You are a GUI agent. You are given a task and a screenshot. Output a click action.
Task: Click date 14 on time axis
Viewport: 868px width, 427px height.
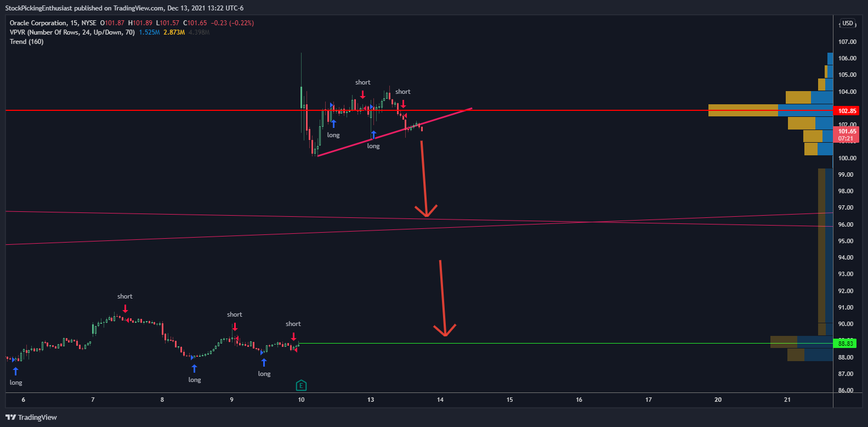tap(440, 400)
